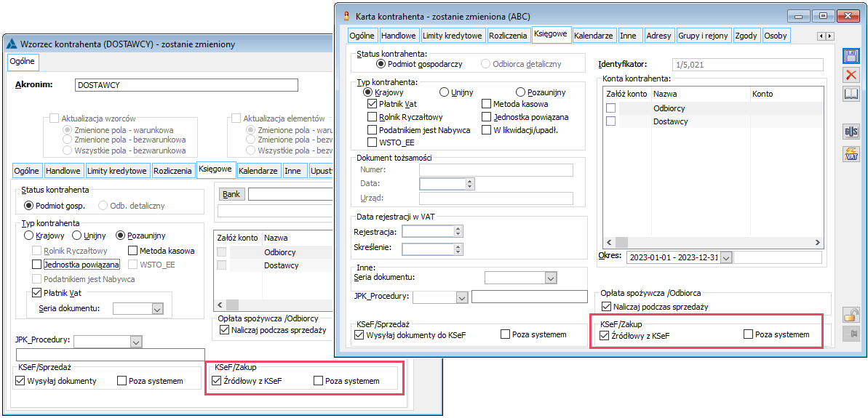Open JPK_Procedury dropdown in Wzorzec kontrahenta
The width and height of the screenshot is (868, 418).
(135, 342)
